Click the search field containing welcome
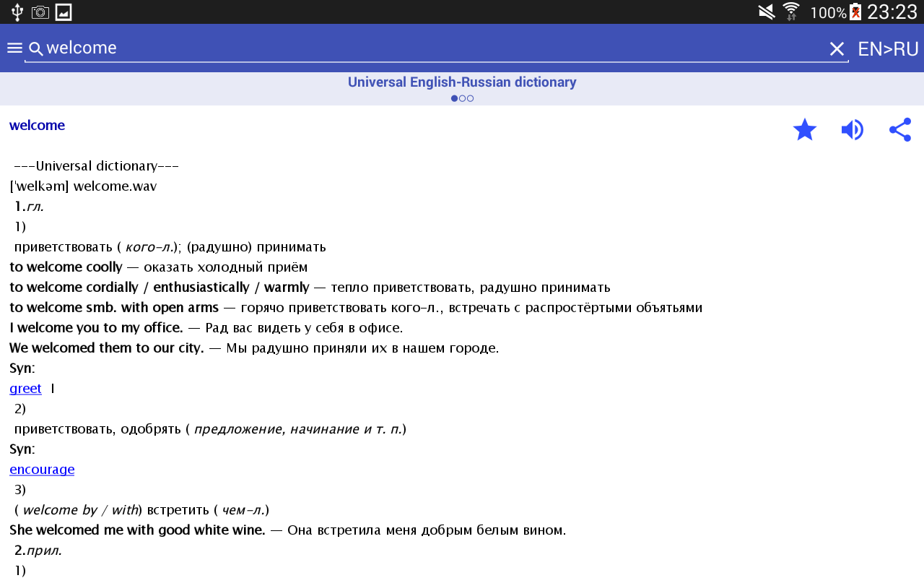Image resolution: width=924 pixels, height=578 pixels. point(436,48)
